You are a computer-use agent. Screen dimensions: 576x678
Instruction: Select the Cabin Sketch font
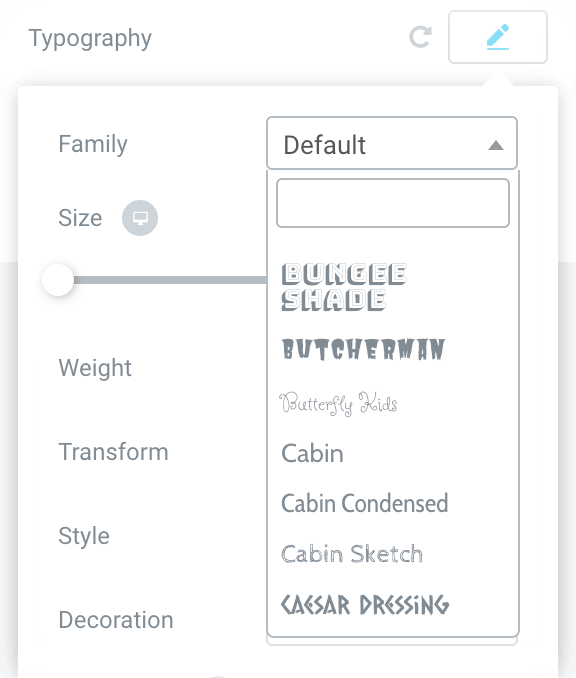click(352, 553)
